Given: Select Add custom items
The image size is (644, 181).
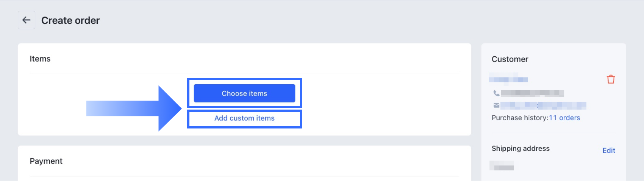Looking at the screenshot, I should [x=244, y=118].
